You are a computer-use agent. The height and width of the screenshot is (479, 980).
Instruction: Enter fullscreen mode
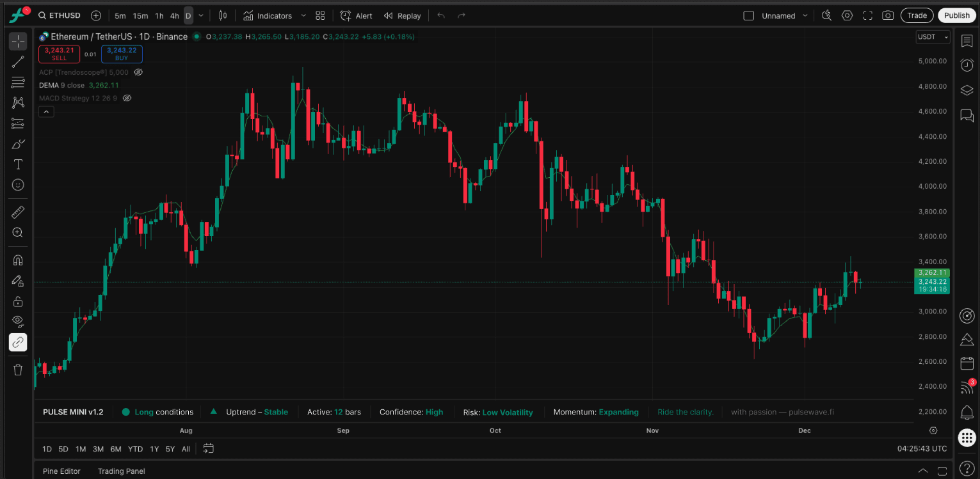pos(867,15)
